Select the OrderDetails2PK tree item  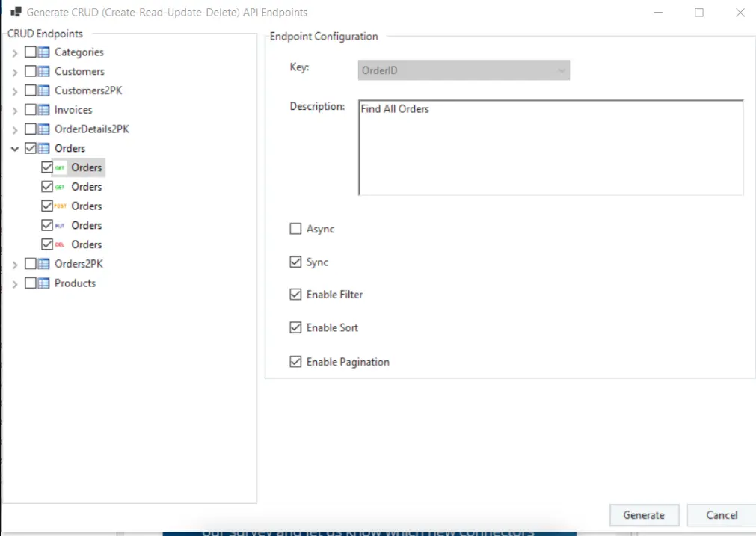tap(91, 129)
